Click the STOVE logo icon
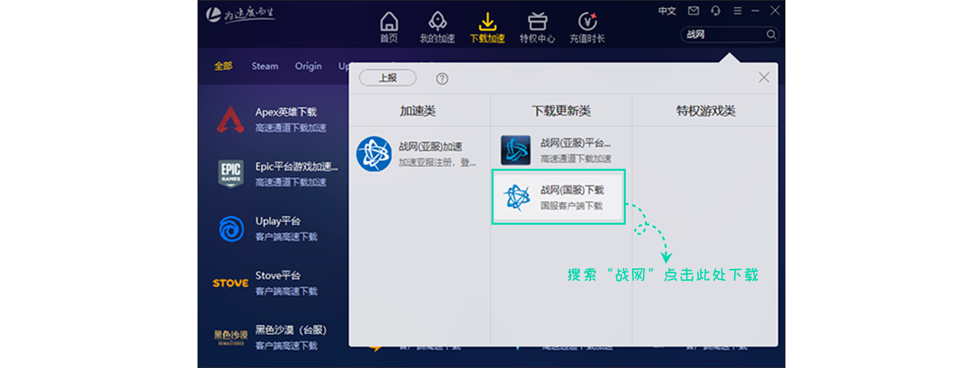The height and width of the screenshot is (368, 980). pyautogui.click(x=230, y=283)
